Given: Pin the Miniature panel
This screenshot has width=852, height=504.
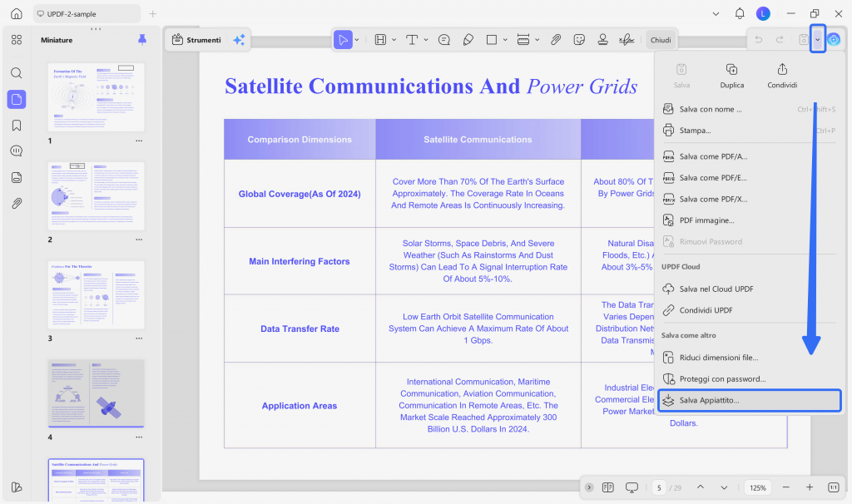Looking at the screenshot, I should click(x=142, y=40).
